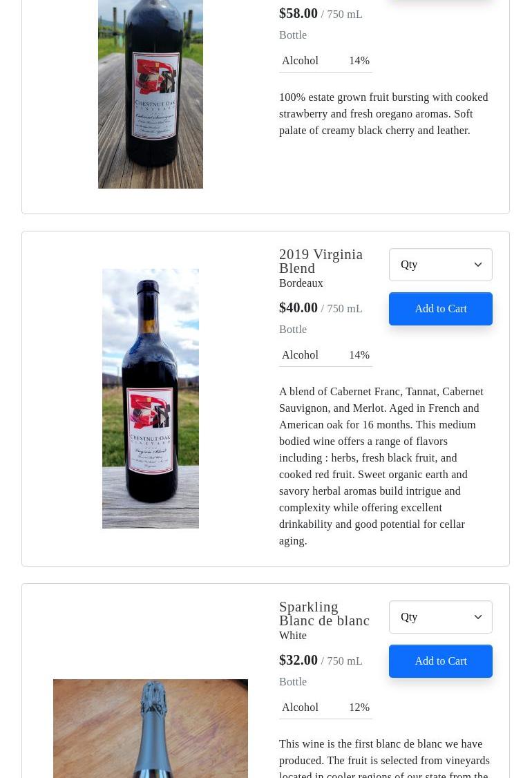Click the $40.00 Virginia Blend price
Image resolution: width=532 pixels, height=778 pixels.
(x=298, y=307)
